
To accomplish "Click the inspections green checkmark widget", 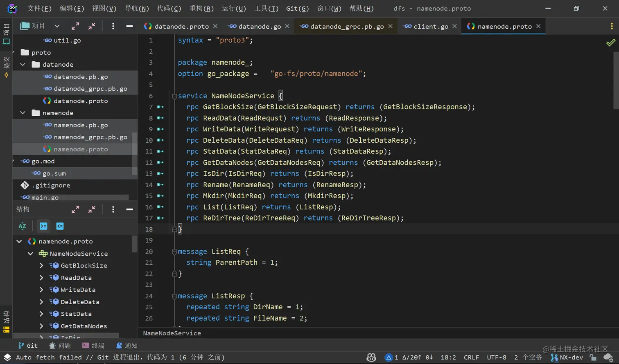I will pyautogui.click(x=610, y=42).
